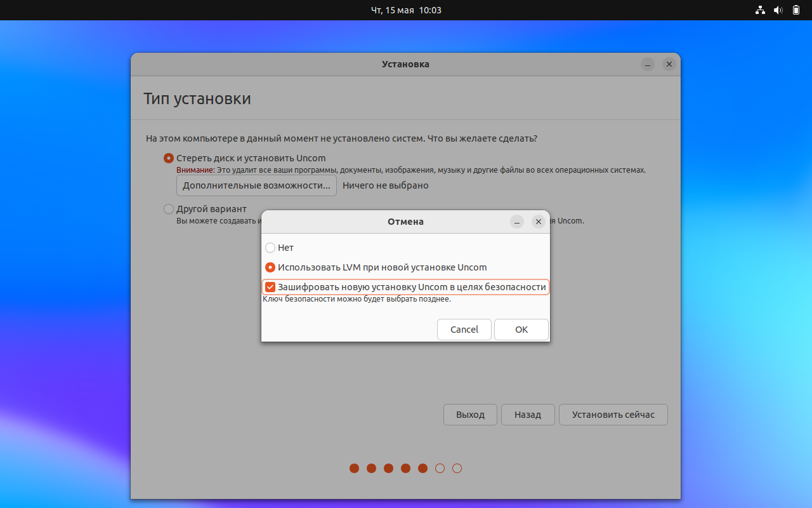Click the last empty progress dot
The height and width of the screenshot is (508, 812).
(457, 469)
